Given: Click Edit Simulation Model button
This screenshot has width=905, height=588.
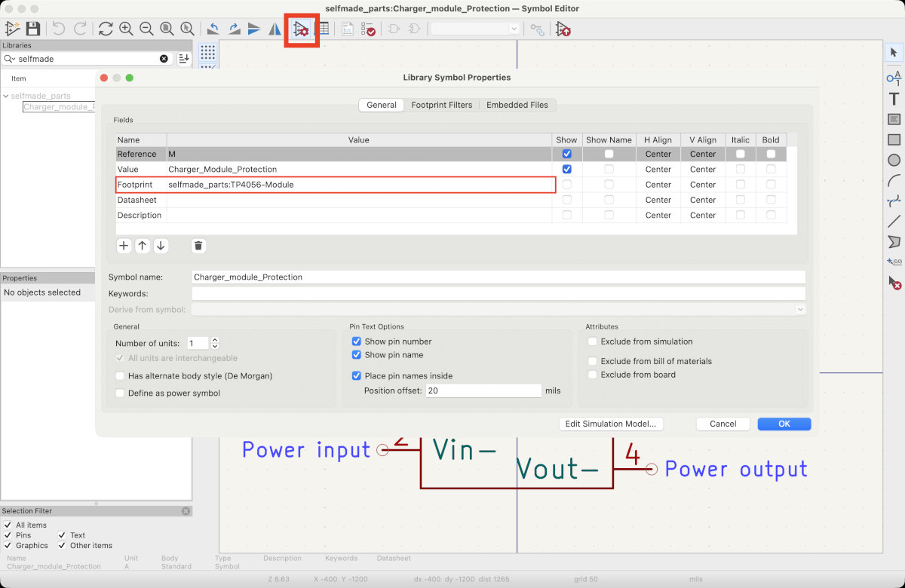Looking at the screenshot, I should (x=611, y=424).
